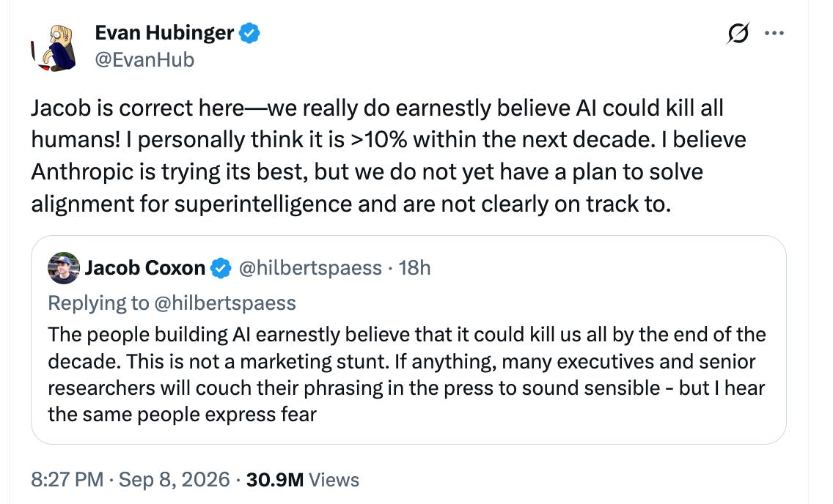Screen dimensions: 833x504
Task: Open the Evan Hubinger display name
Action: point(164,33)
